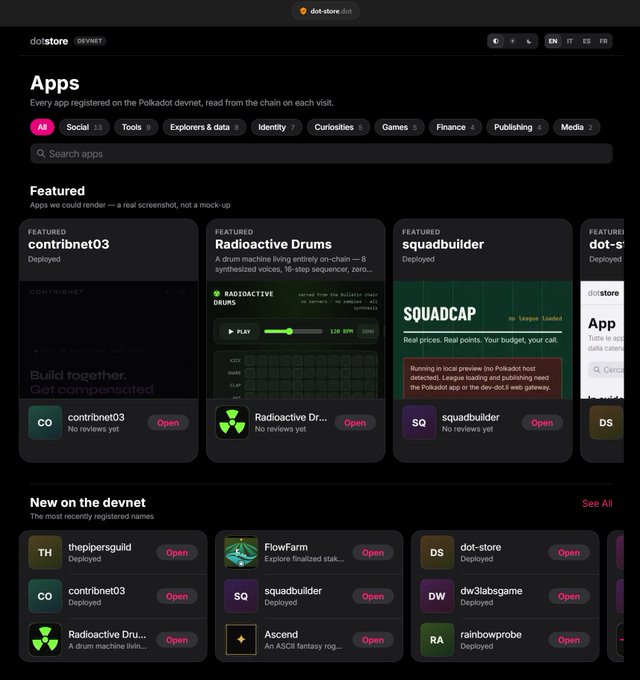The image size is (640, 680).
Task: Open Radioactive Drums in New on devnet list
Action: 177,640
